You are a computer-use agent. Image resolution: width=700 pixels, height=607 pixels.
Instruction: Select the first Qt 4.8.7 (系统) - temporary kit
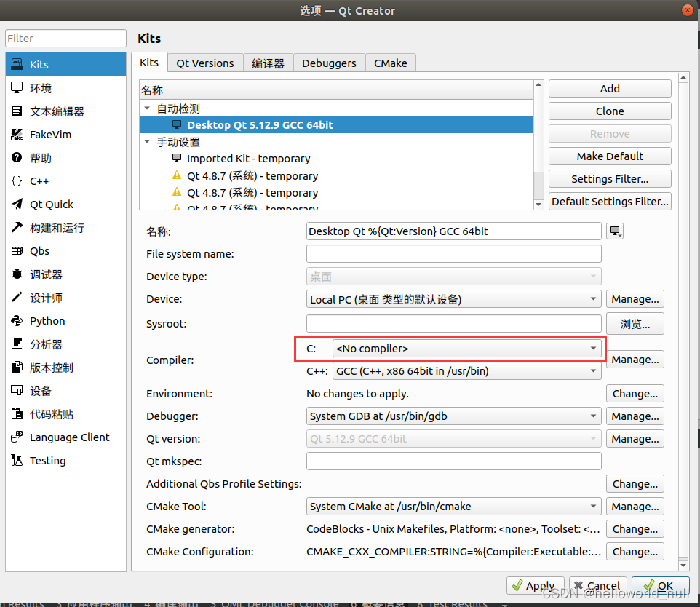pos(336,175)
